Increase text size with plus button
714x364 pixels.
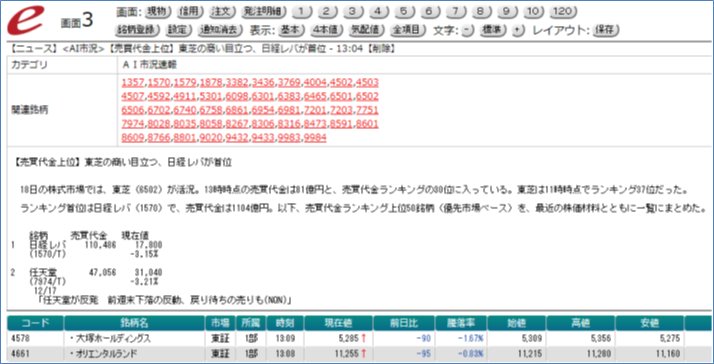pos(518,31)
